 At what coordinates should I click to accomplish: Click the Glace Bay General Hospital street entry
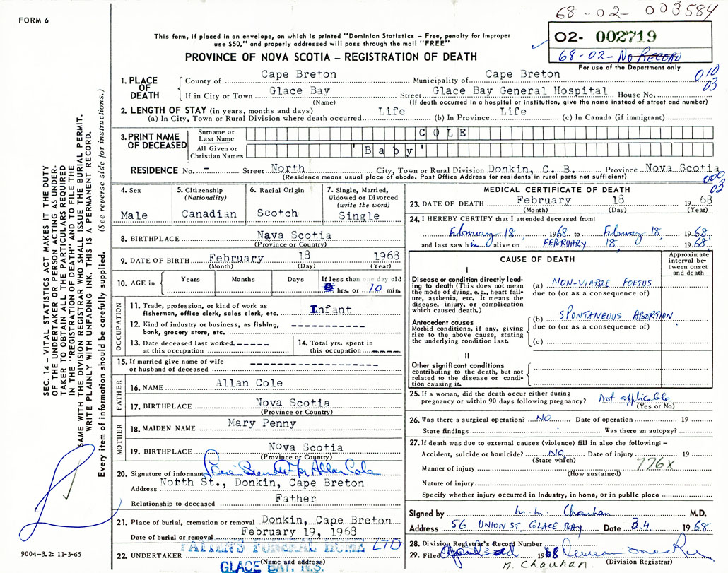[x=520, y=91]
